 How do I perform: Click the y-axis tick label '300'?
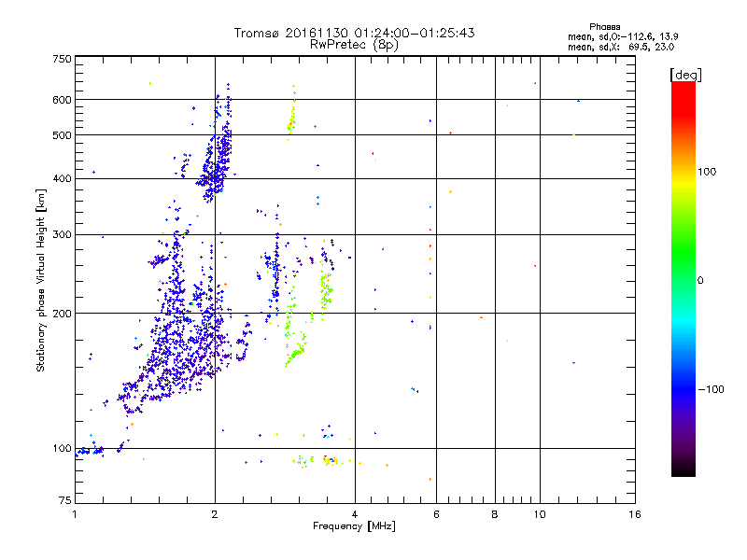[x=62, y=234]
